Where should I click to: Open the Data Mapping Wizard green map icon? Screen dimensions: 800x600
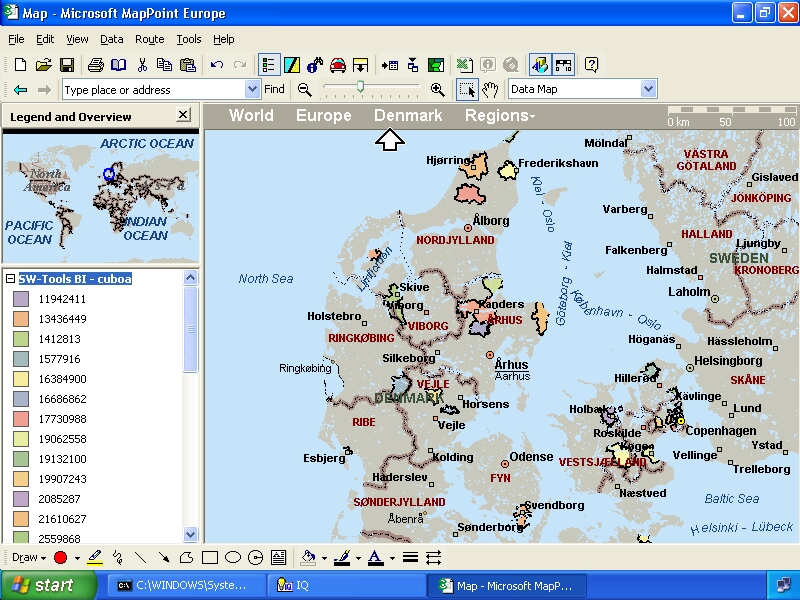pos(436,65)
